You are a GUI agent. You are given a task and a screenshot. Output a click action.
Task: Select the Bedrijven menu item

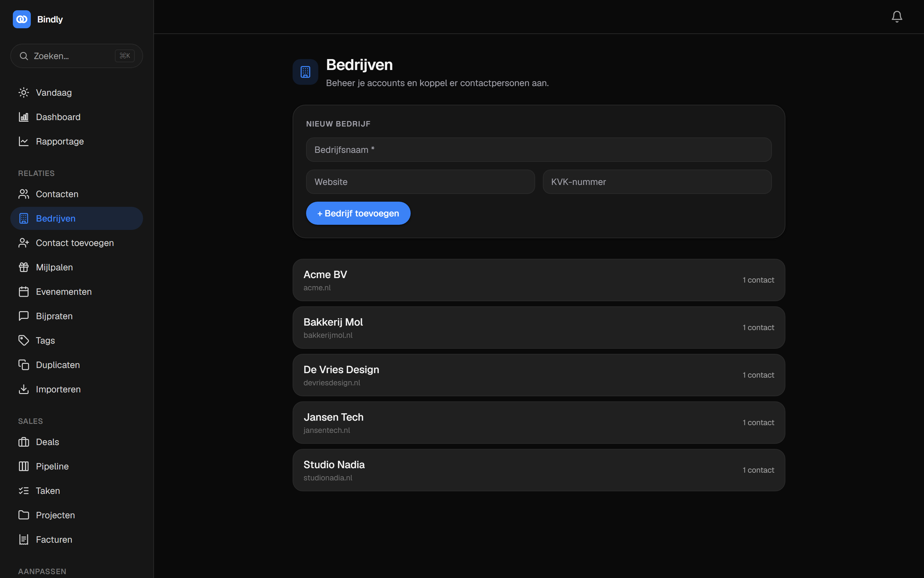tap(77, 218)
